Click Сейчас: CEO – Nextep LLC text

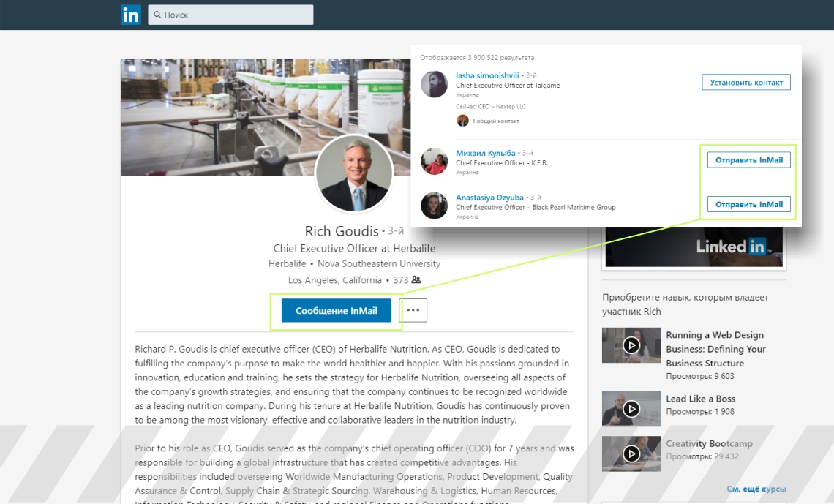(x=490, y=106)
